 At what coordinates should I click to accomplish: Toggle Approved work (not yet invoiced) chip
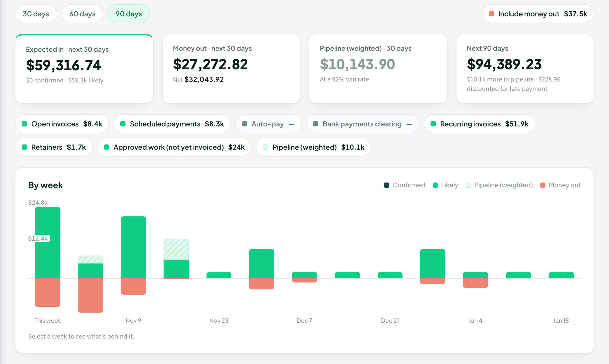[174, 147]
